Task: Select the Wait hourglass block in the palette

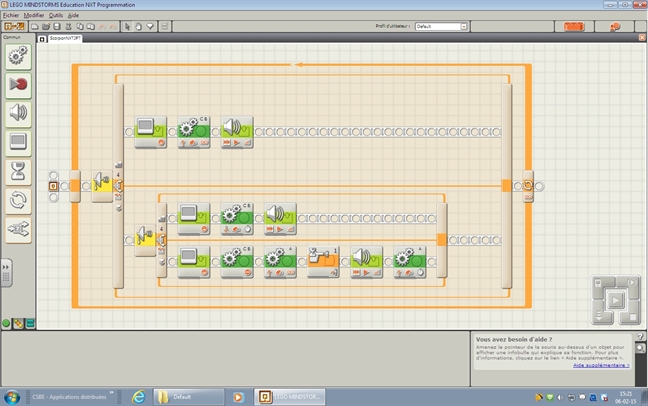Action: tap(18, 172)
